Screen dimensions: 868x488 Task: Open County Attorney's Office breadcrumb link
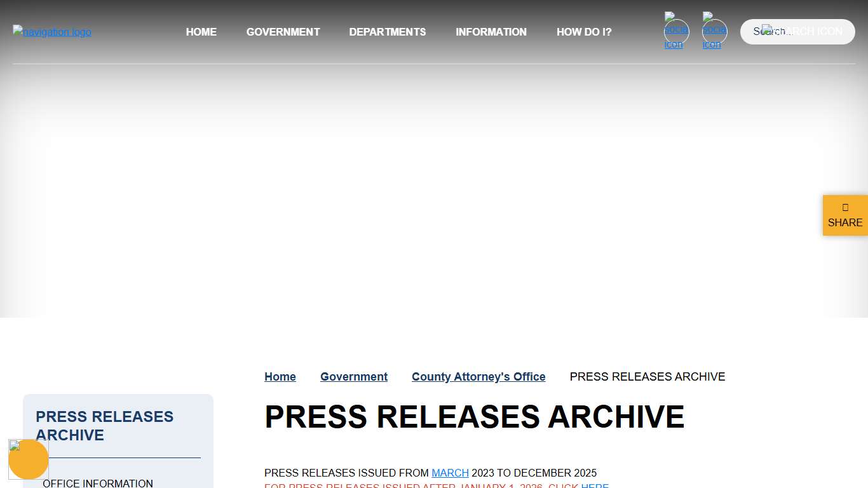click(478, 377)
